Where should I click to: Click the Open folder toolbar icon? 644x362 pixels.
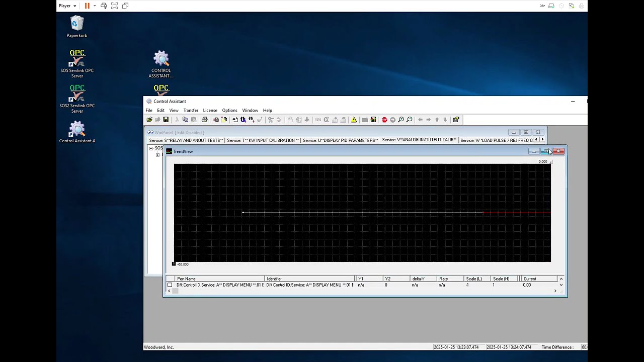[x=149, y=120]
